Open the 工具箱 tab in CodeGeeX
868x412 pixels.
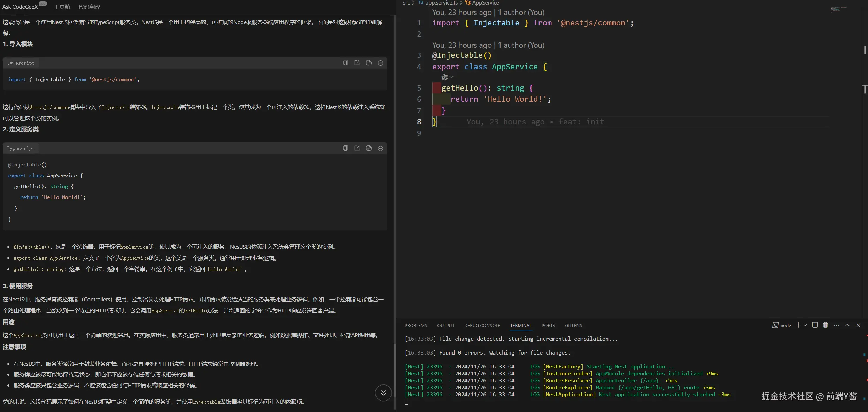point(62,7)
